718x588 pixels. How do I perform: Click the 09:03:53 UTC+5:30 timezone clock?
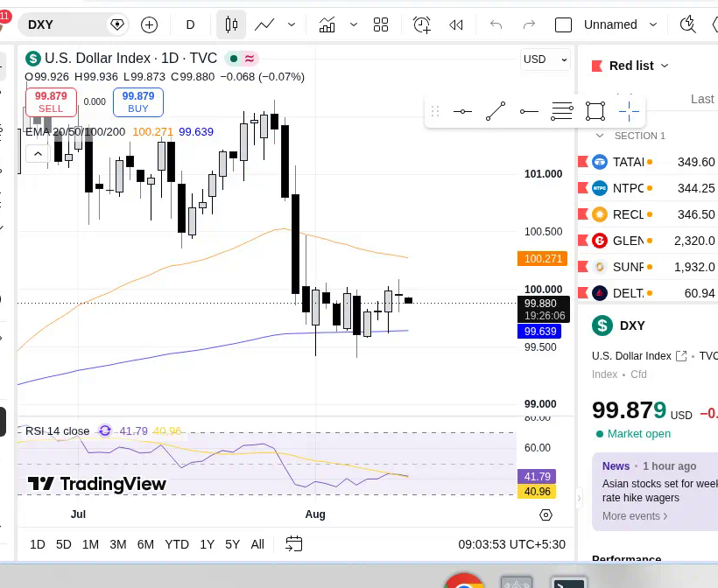(511, 544)
